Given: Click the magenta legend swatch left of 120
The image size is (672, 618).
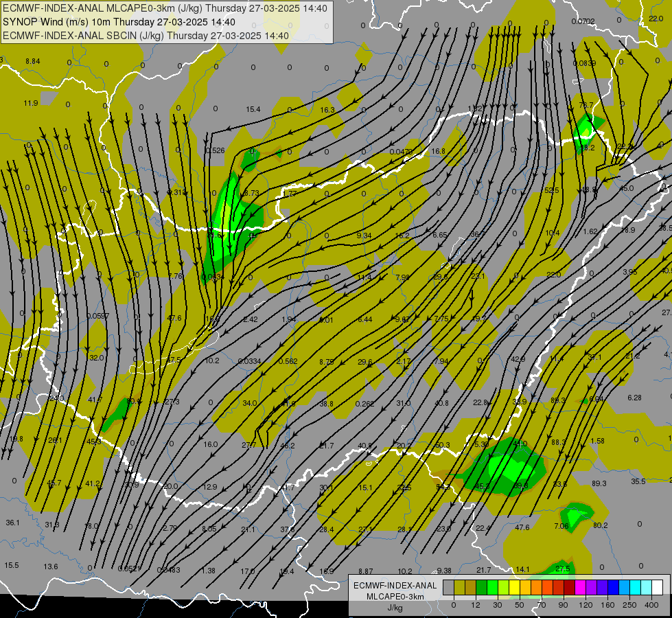Looking at the screenshot, I should coord(580,587).
